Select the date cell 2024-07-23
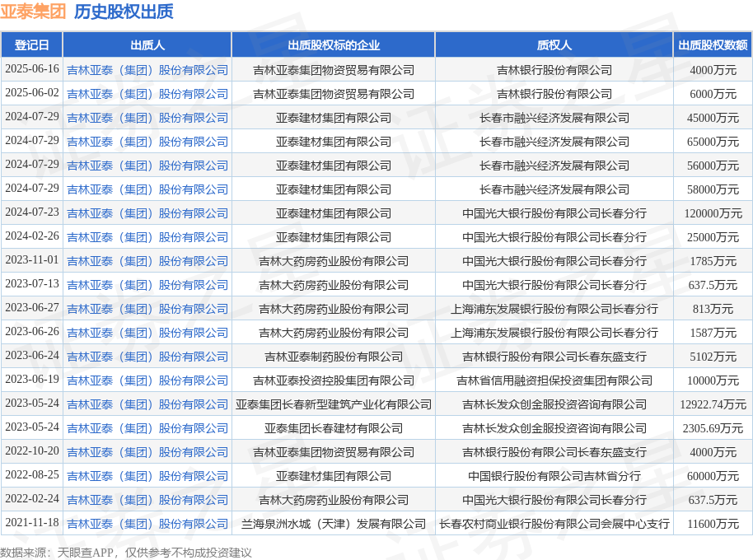Screen dimensions: 753x560 click(x=32, y=212)
